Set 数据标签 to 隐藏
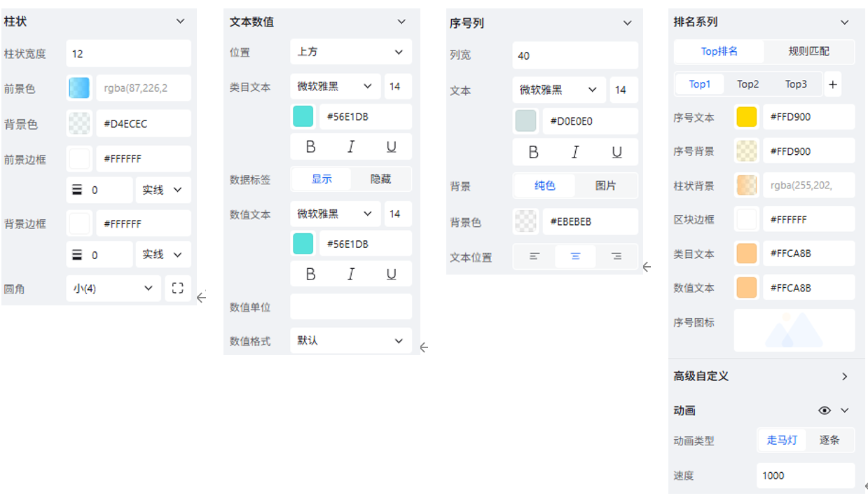 380,179
